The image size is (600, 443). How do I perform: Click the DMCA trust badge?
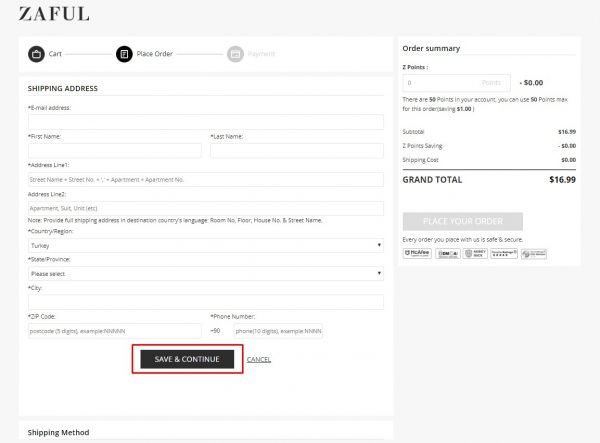447,253
